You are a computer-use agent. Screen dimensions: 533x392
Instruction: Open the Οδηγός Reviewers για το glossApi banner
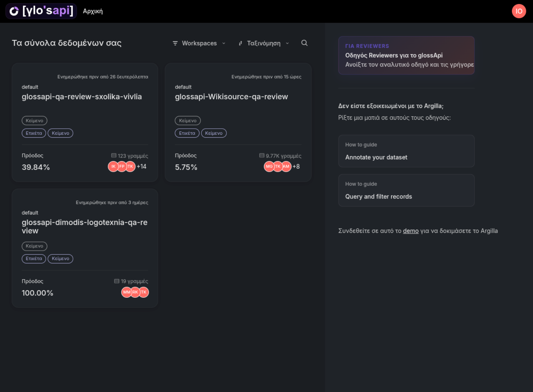tap(406, 55)
